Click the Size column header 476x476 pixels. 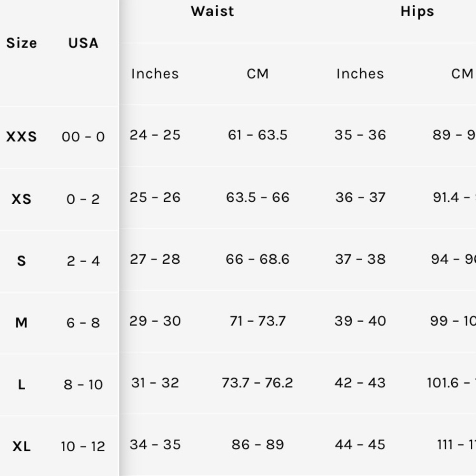click(x=21, y=43)
